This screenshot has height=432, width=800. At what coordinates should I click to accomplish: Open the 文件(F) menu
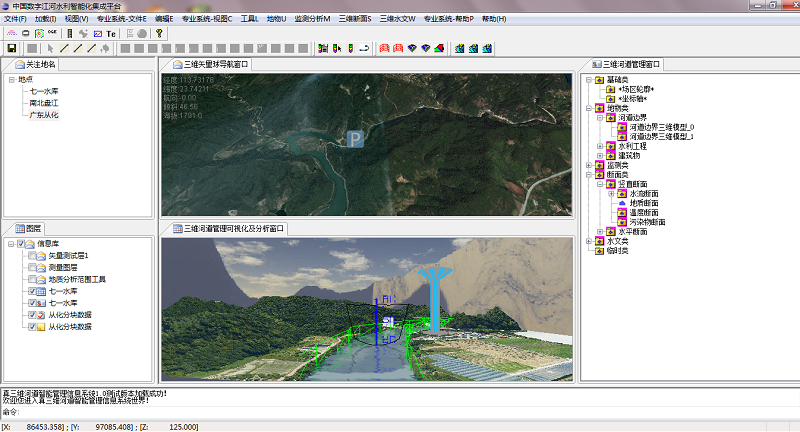tap(15, 19)
